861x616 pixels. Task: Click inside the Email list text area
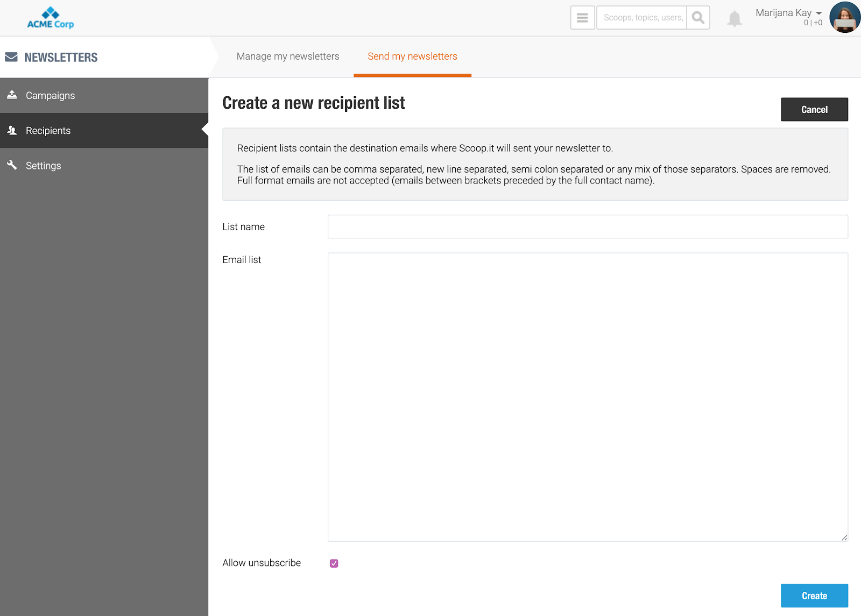[x=588, y=397]
